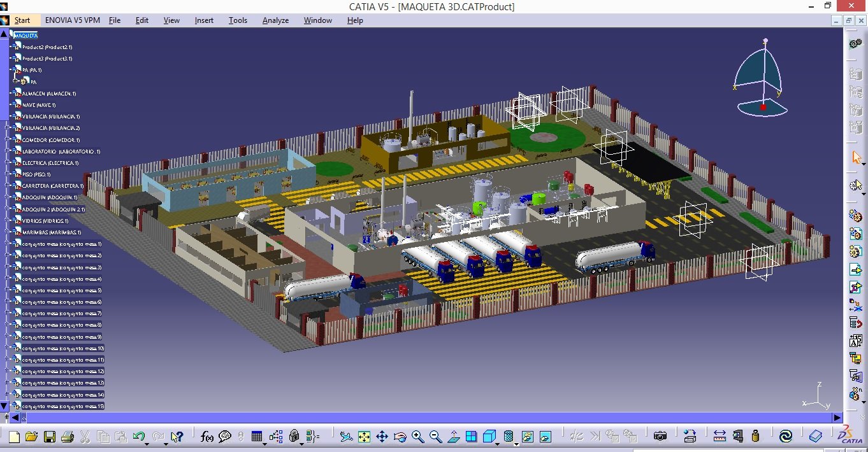Open the Analyze menu
This screenshot has height=452, width=868.
[275, 20]
